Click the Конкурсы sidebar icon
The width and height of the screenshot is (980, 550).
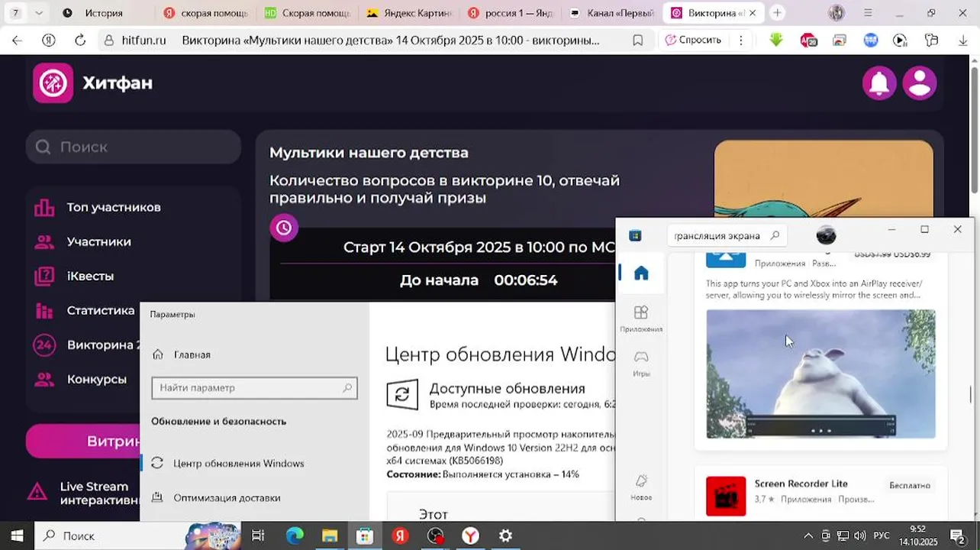tap(44, 379)
